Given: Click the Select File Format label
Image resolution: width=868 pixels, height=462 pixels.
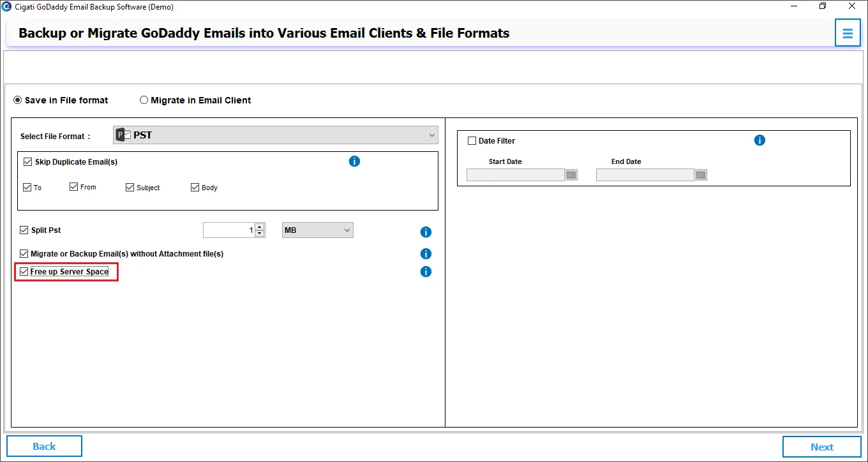Looking at the screenshot, I should point(56,137).
